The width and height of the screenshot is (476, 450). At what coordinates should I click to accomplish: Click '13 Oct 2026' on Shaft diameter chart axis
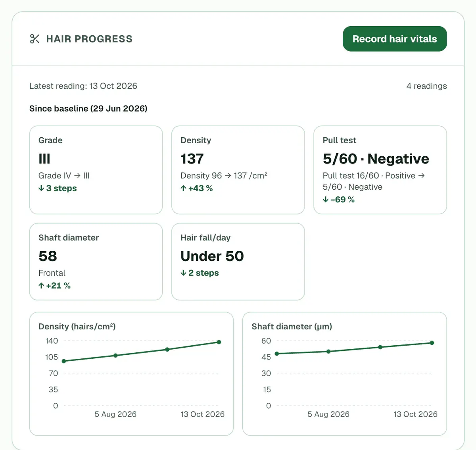(x=415, y=414)
